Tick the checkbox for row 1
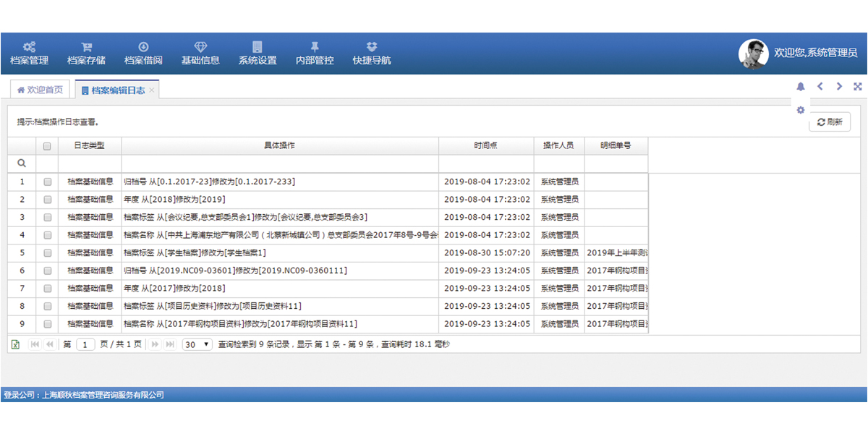Screen dimensions: 868x434 pyautogui.click(x=47, y=182)
